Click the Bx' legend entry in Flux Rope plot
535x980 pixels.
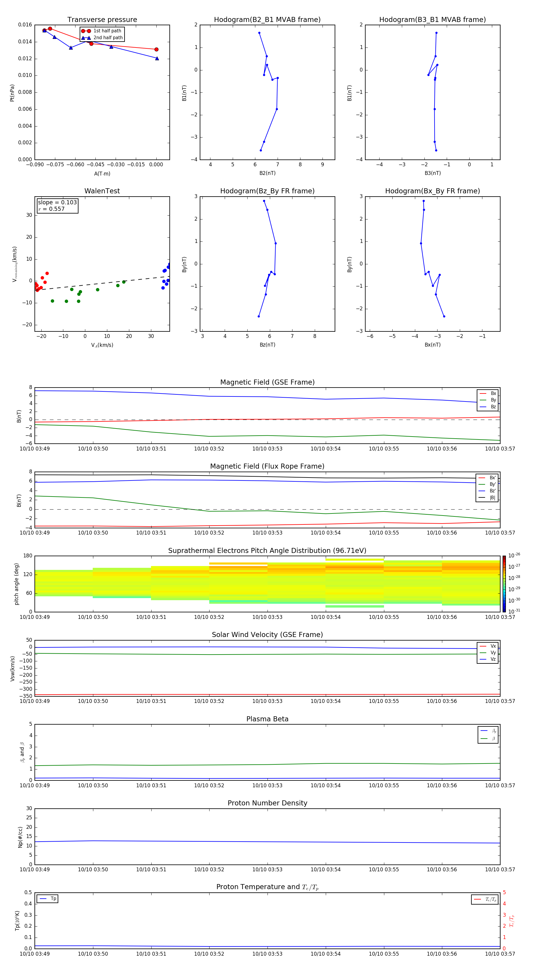click(487, 478)
